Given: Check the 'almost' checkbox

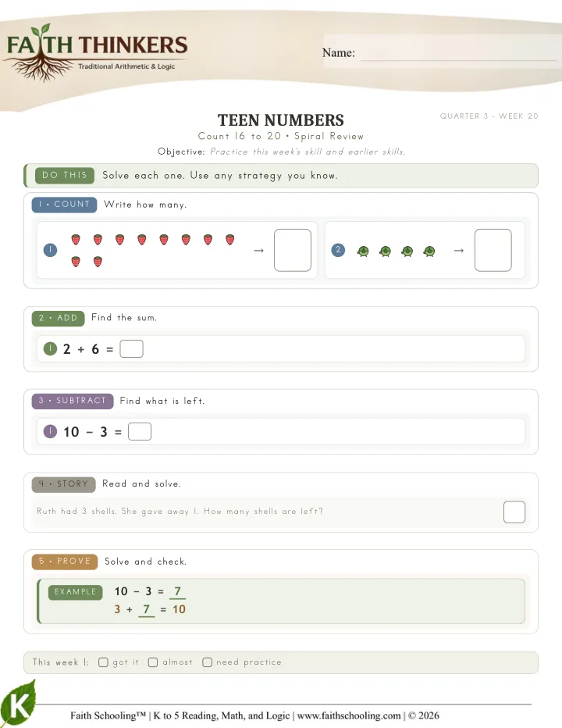Looking at the screenshot, I should point(153,662).
